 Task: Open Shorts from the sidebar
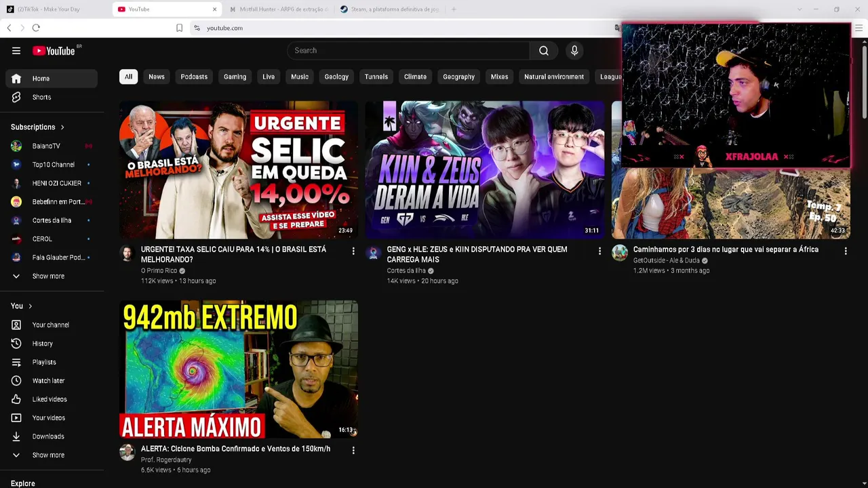[52, 98]
